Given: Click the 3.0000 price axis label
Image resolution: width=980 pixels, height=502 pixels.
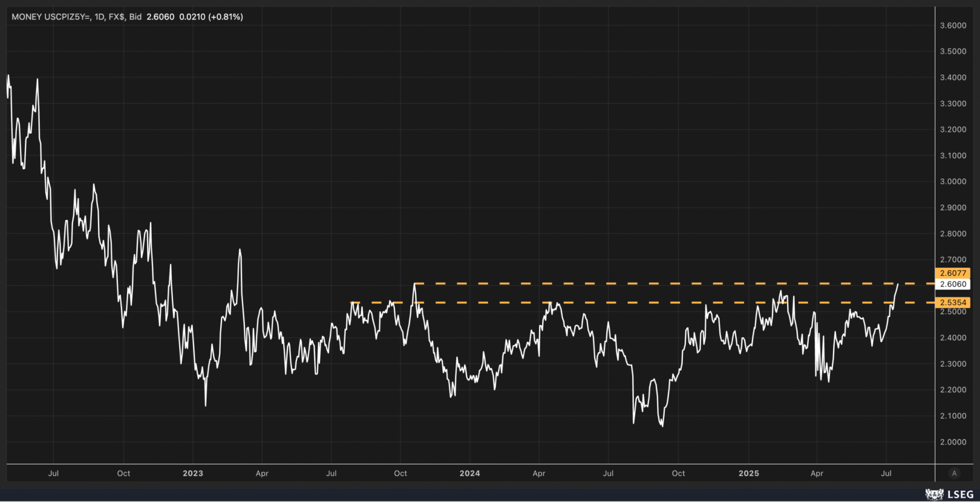Looking at the screenshot, I should 953,182.
